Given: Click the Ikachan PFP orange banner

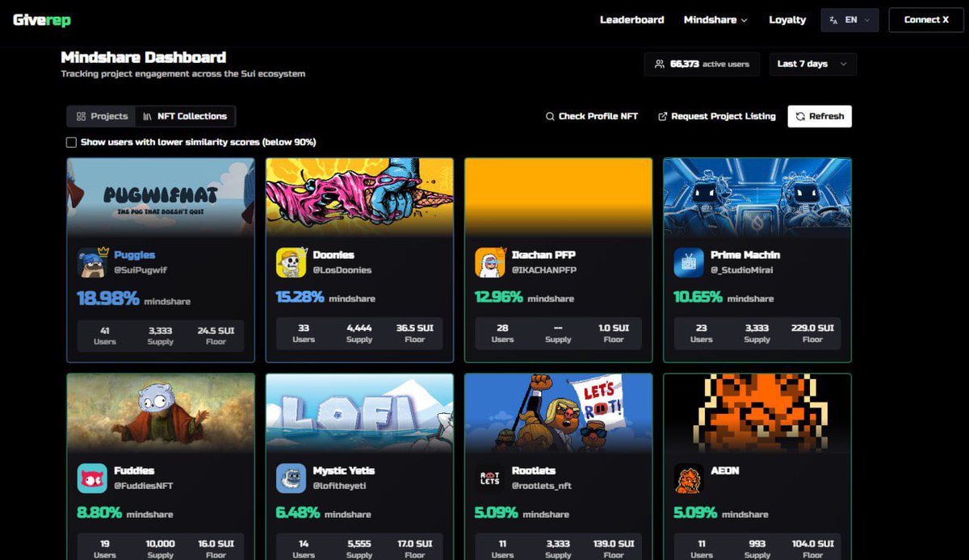Looking at the screenshot, I should click(559, 197).
